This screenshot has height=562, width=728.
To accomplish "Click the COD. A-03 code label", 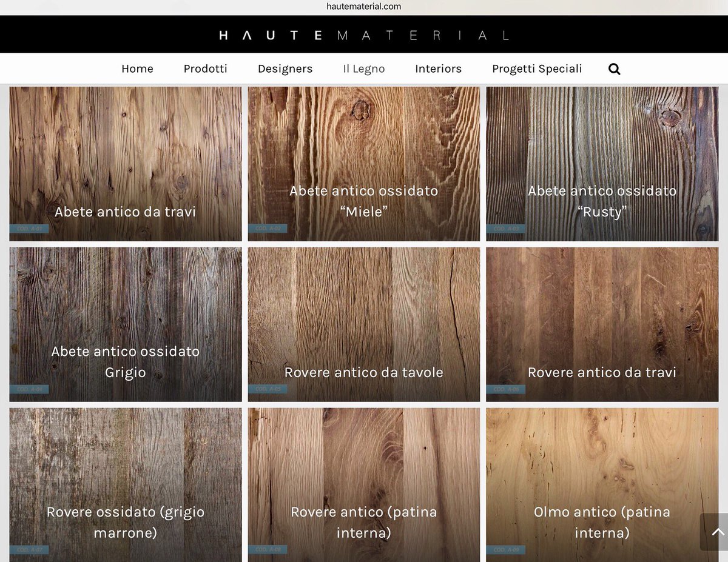I will pyautogui.click(x=506, y=229).
